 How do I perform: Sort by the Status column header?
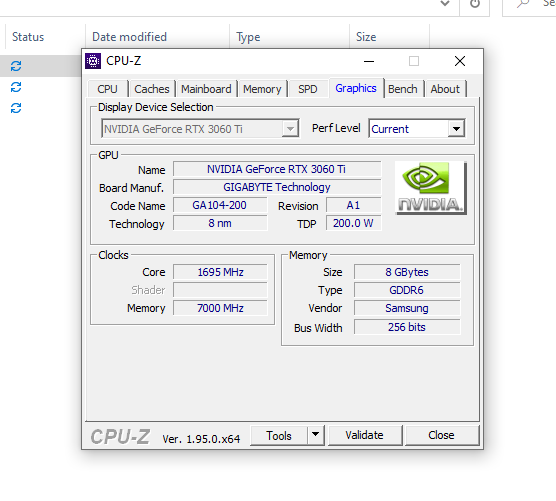click(x=28, y=37)
